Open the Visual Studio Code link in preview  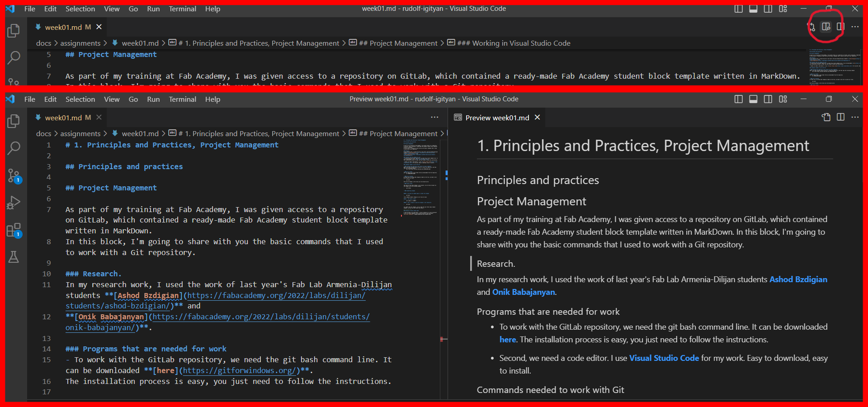(x=664, y=358)
